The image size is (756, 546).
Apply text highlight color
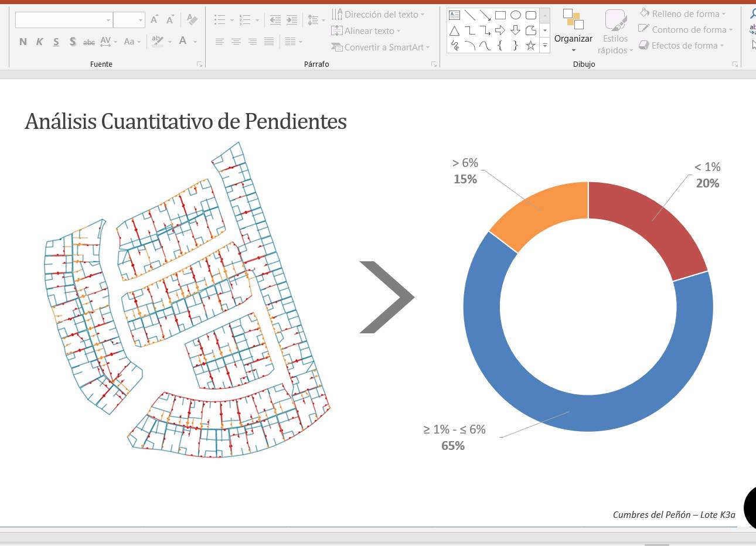point(157,42)
